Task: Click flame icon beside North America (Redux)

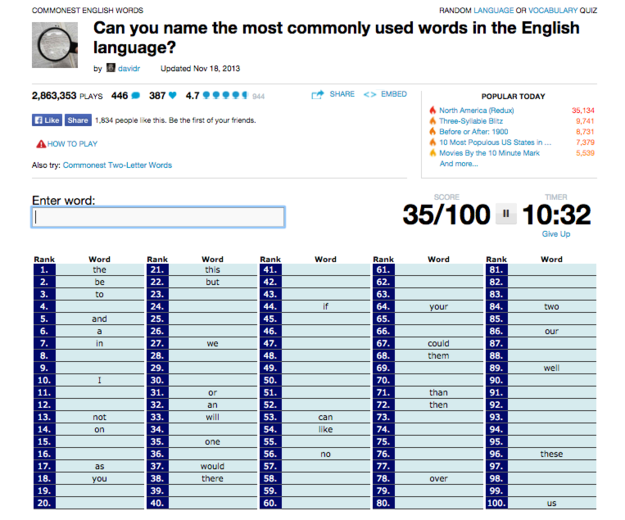Action: (432, 110)
